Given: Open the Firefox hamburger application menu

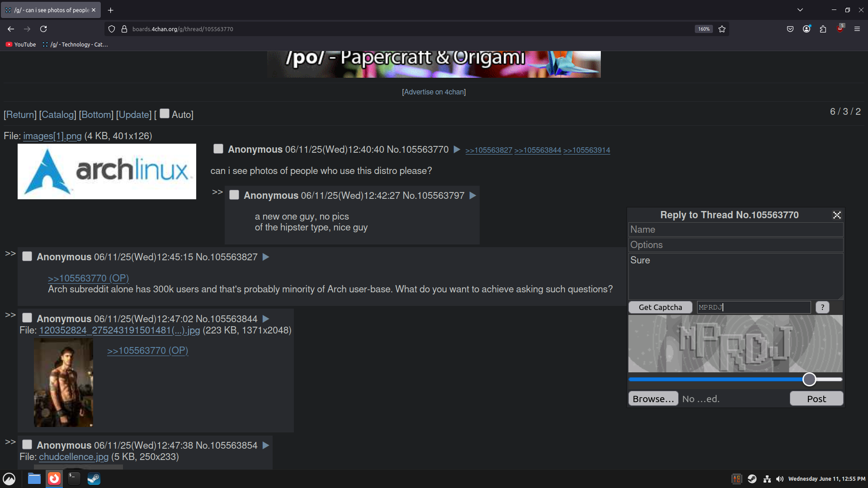Looking at the screenshot, I should [857, 29].
